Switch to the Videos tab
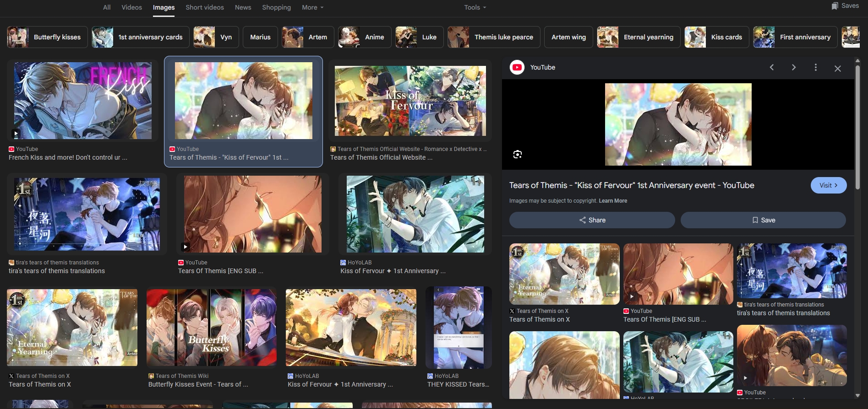 pos(132,7)
